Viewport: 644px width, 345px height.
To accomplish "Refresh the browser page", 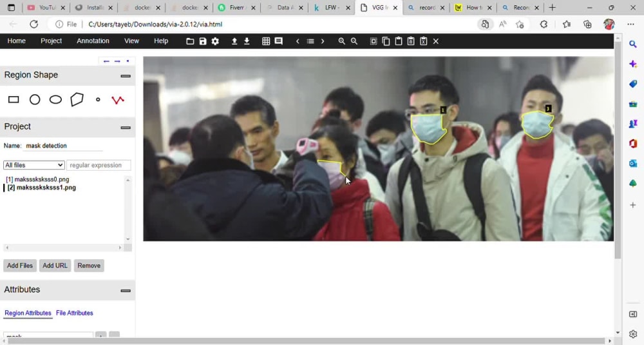I will pos(33,25).
